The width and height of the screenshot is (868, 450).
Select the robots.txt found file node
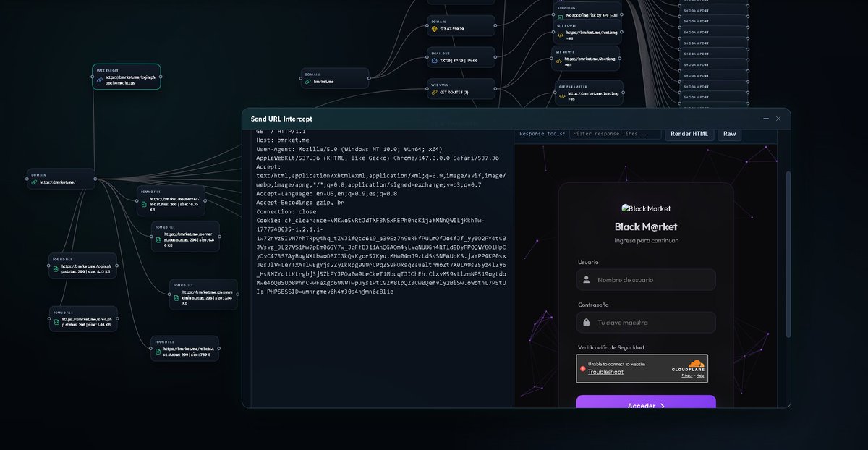[184, 349]
